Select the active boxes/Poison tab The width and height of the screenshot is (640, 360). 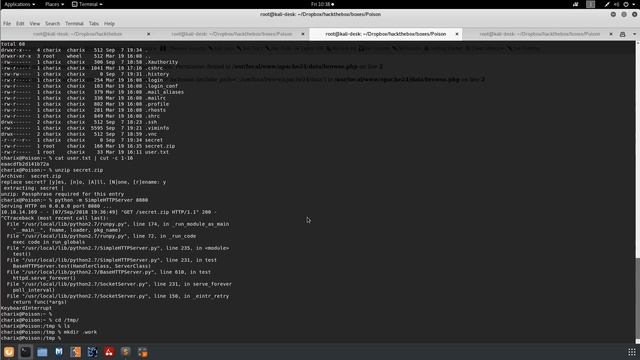tap(385, 34)
